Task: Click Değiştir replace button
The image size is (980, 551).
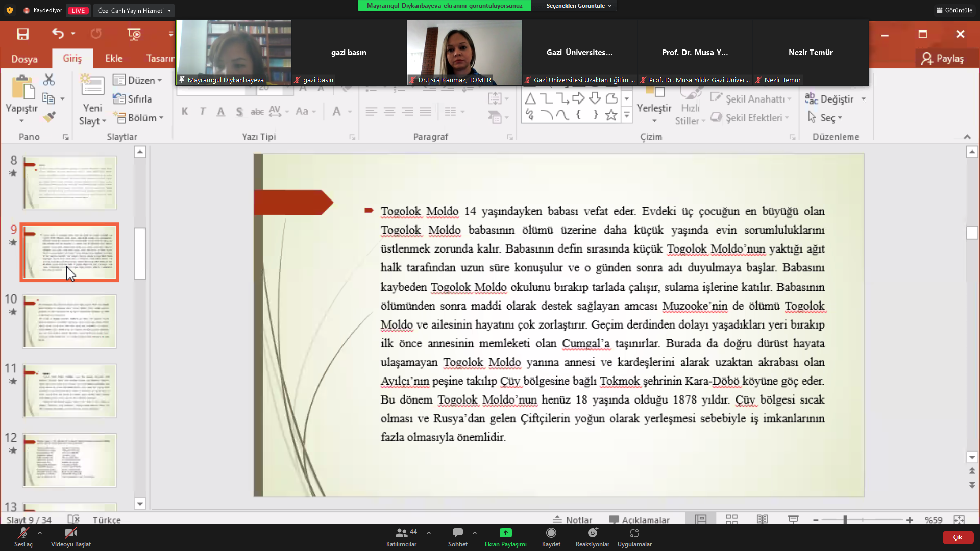Action: tap(829, 99)
